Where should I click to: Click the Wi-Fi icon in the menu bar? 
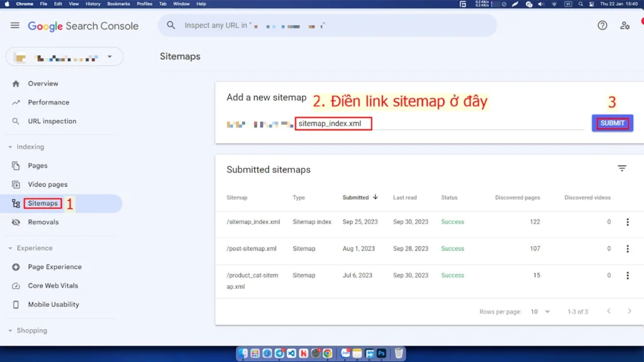point(553,4)
